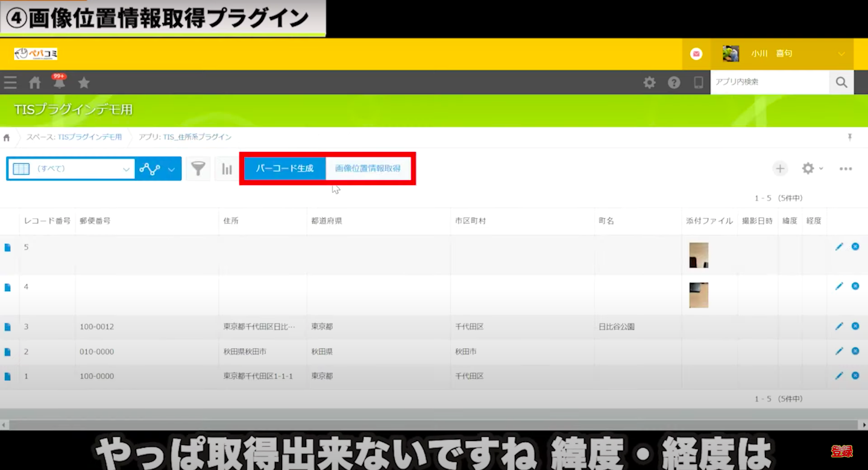
Task: Expand app settings gear chevron
Action: tap(821, 169)
